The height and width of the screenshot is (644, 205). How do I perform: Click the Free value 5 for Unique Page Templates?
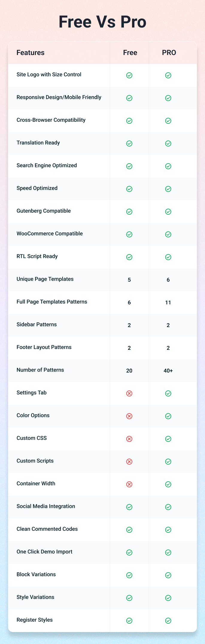click(129, 280)
